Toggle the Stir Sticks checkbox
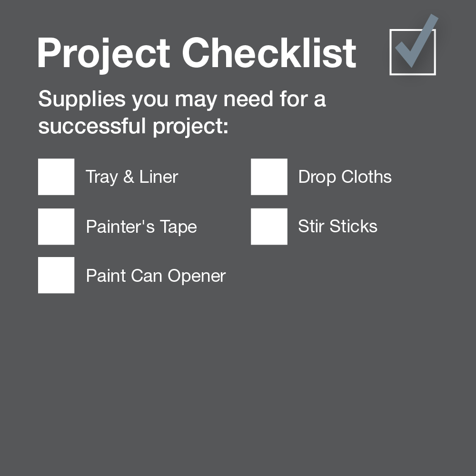Image resolution: width=476 pixels, height=476 pixels. click(269, 227)
